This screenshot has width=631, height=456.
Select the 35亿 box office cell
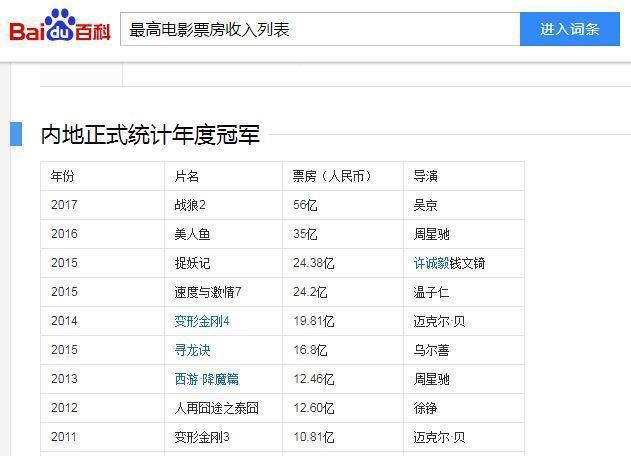[x=343, y=234]
